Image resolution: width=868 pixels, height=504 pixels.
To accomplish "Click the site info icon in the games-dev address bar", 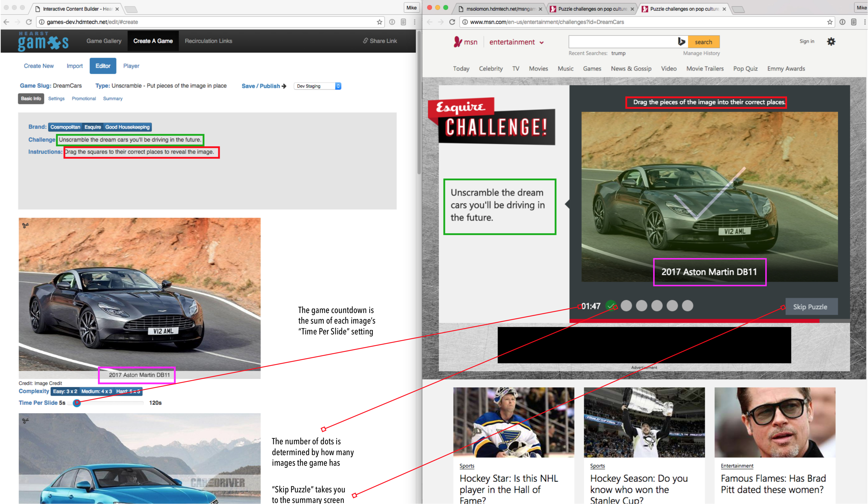I will [x=42, y=22].
